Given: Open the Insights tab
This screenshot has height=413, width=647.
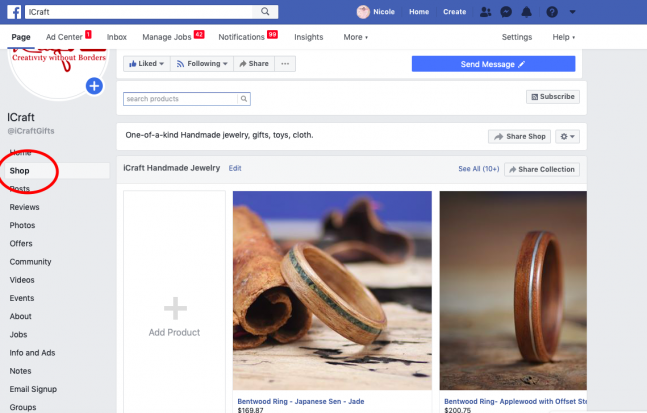Looking at the screenshot, I should click(309, 37).
